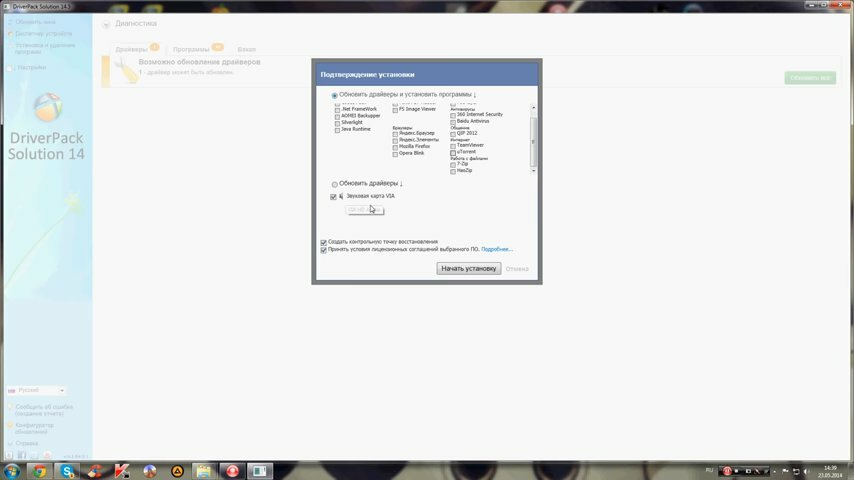The height and width of the screenshot is (480, 854).
Task: Click the 'Начать установку' button
Action: pyautogui.click(x=468, y=269)
